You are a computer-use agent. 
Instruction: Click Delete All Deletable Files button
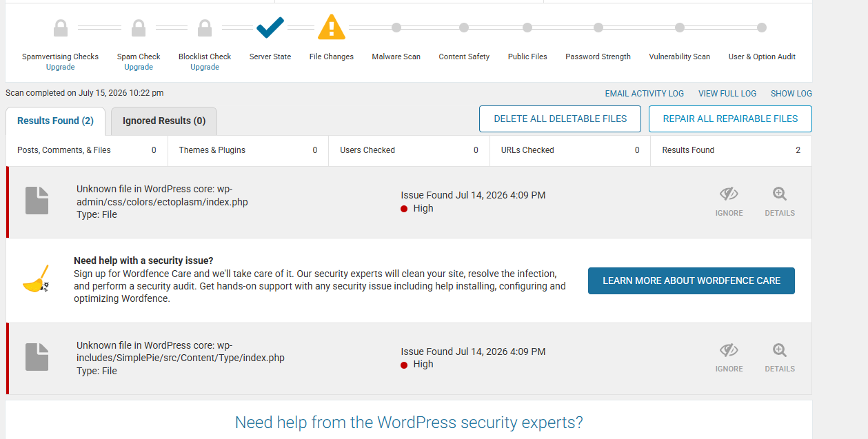561,119
